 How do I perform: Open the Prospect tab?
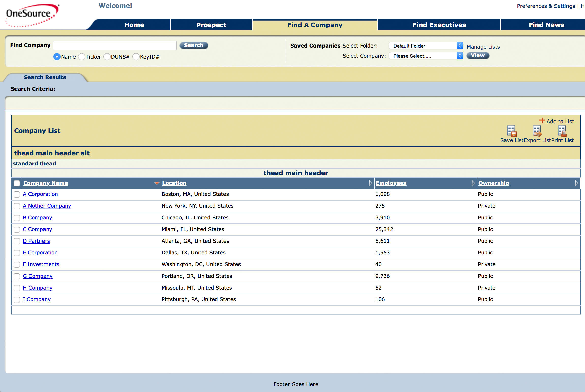pos(211,25)
